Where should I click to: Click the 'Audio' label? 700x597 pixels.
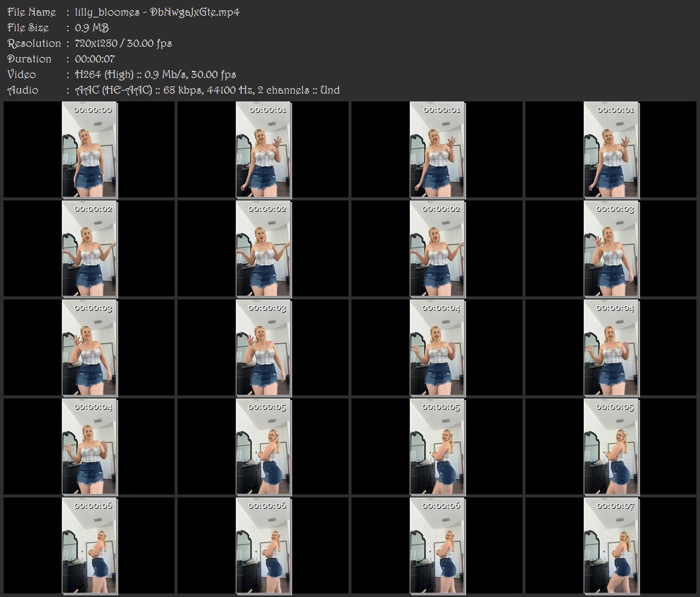click(23, 90)
